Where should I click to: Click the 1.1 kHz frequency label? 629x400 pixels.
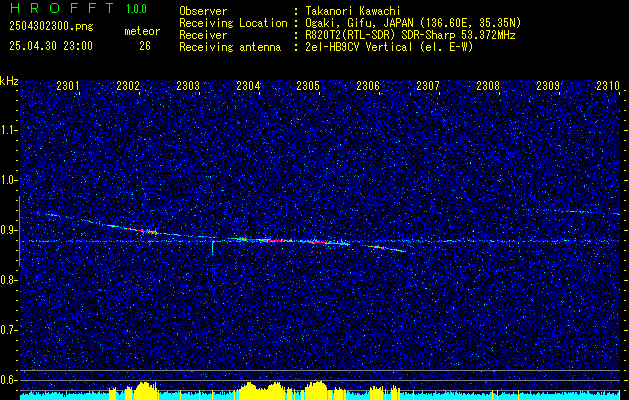pos(8,130)
